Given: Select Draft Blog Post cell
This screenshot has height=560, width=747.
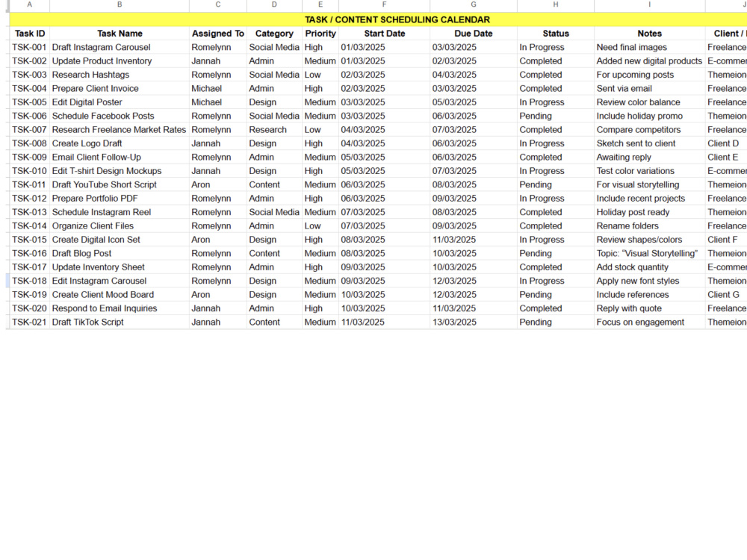Looking at the screenshot, I should 119,253.
